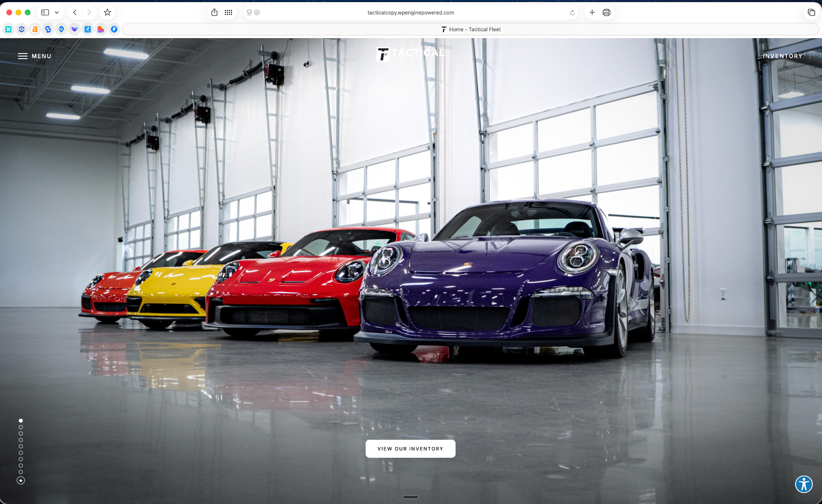
Task: Select the Home - Tactical Fleet tab
Action: [x=471, y=29]
